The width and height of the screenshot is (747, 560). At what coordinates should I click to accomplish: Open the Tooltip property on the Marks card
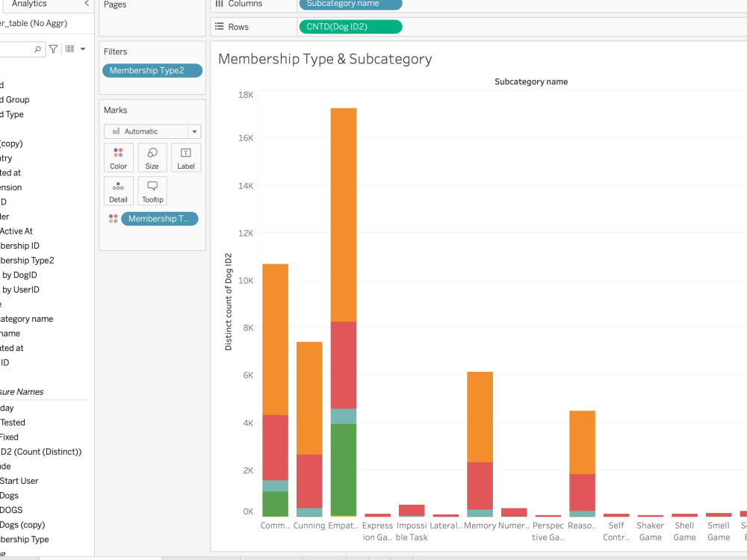click(x=152, y=190)
